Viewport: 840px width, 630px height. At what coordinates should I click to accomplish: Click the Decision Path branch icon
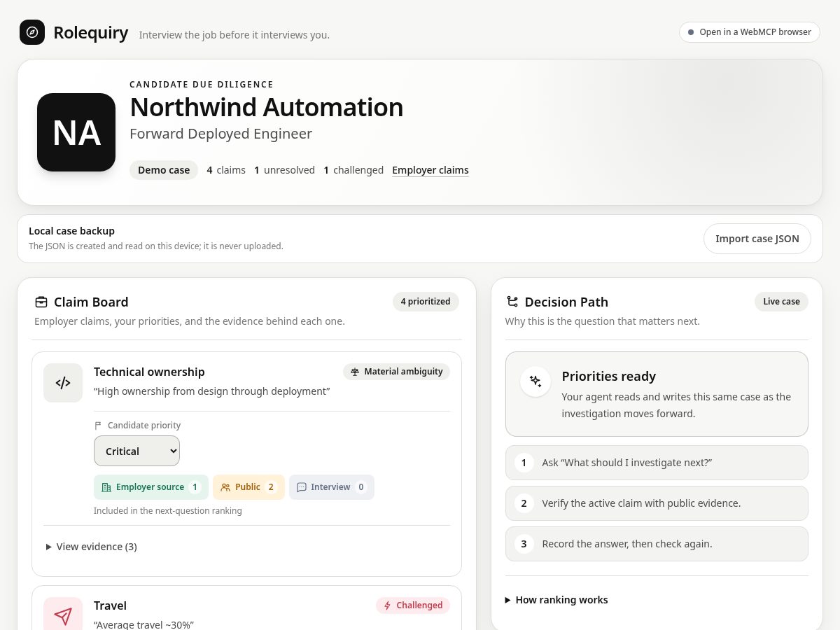[512, 302]
